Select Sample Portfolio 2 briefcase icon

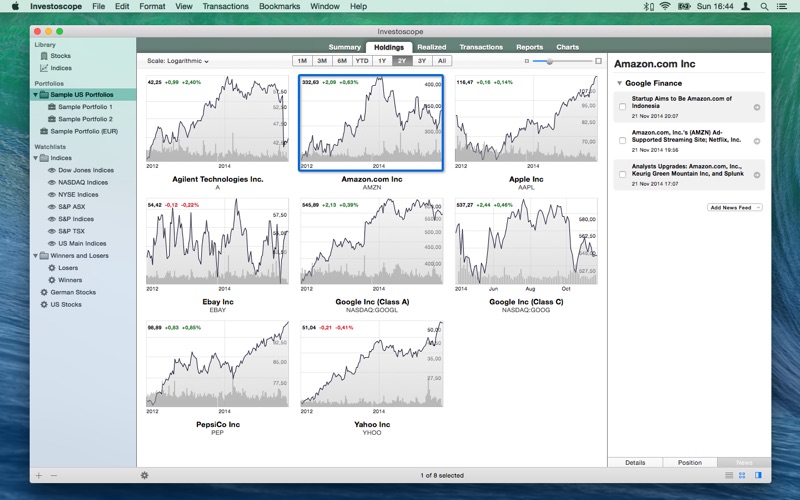coord(52,119)
